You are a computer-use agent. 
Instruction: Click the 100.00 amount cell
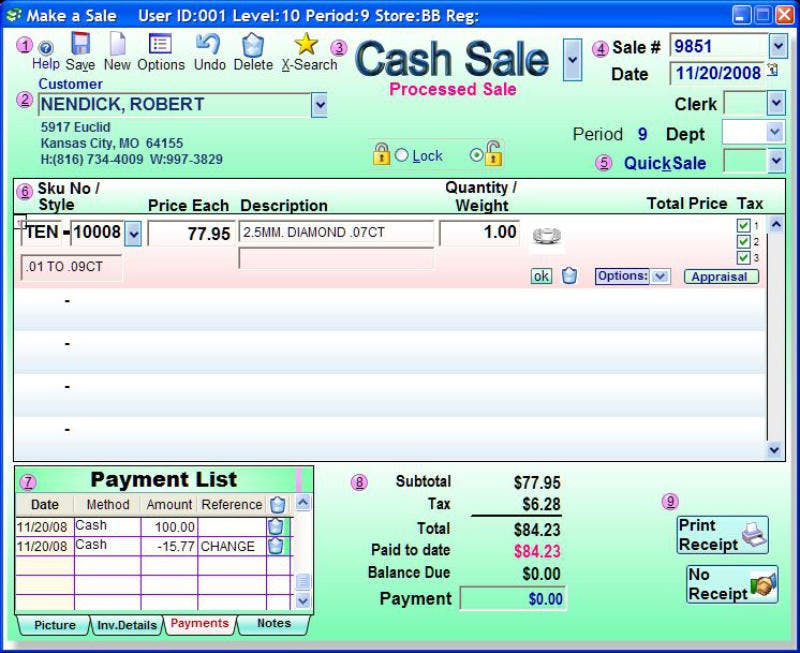[169, 527]
